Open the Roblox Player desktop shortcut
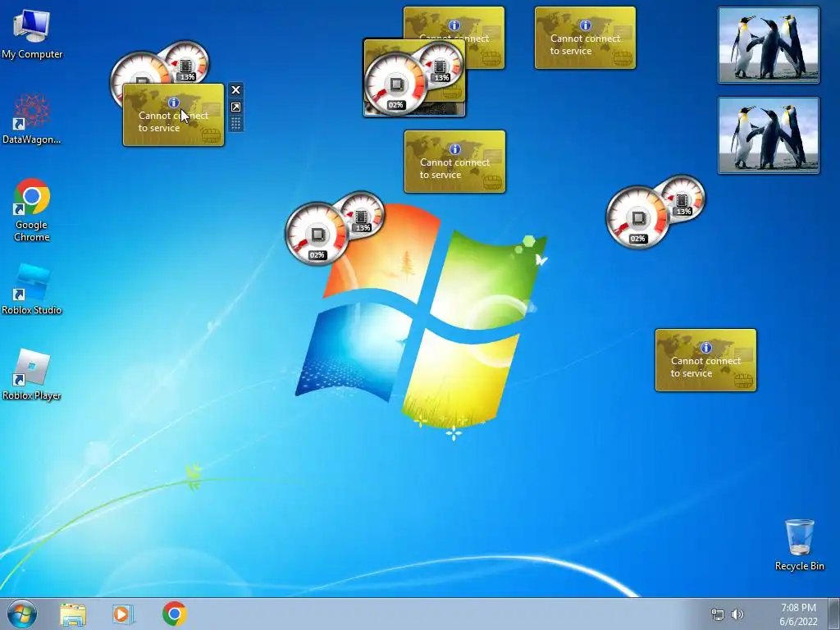Viewport: 840px width, 630px height. tap(32, 374)
